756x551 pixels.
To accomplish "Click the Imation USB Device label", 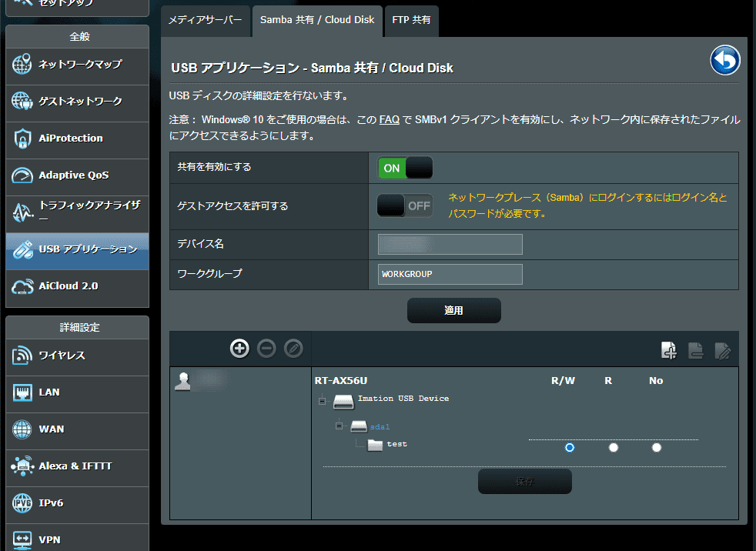I will click(x=403, y=398).
